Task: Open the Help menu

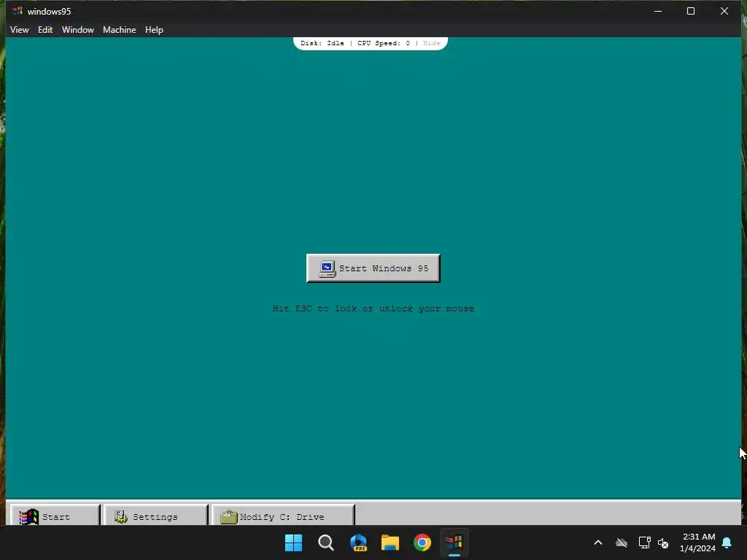Action: [x=154, y=29]
